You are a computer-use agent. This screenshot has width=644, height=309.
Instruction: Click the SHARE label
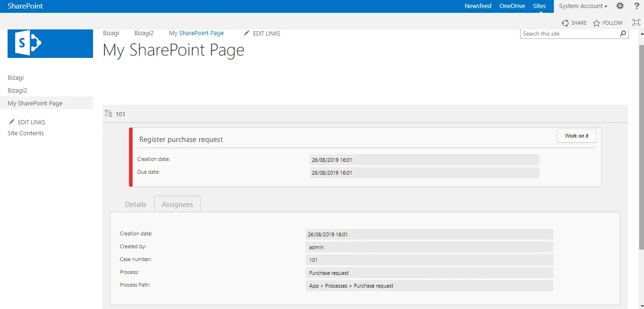click(x=579, y=23)
